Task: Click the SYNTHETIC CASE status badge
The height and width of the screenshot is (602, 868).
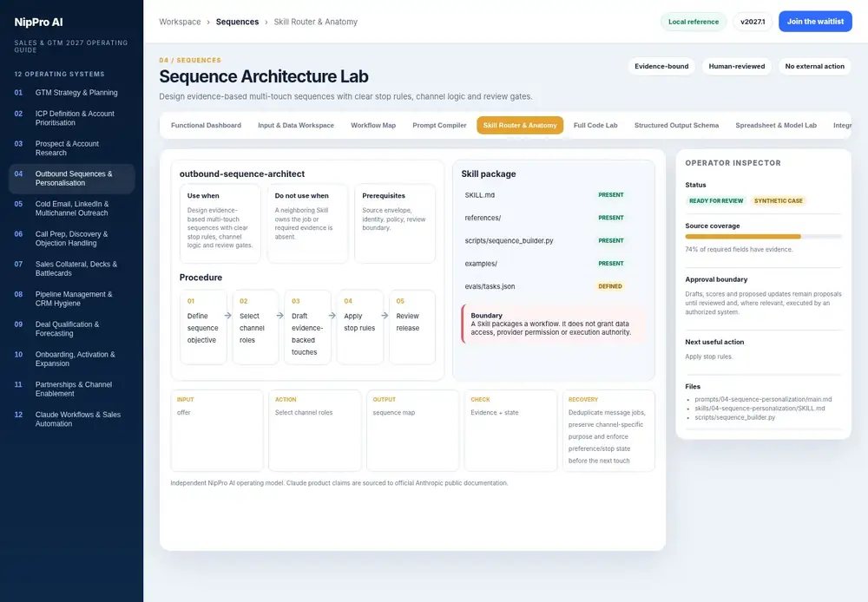Action: point(778,201)
